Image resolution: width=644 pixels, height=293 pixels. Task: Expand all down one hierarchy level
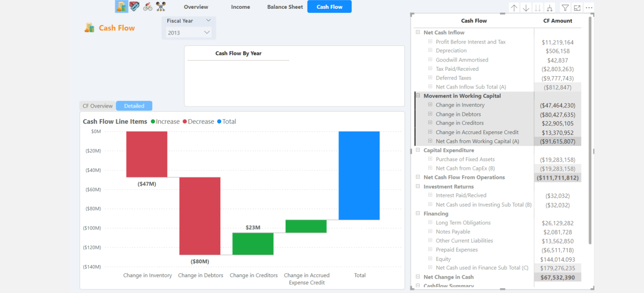click(x=550, y=8)
